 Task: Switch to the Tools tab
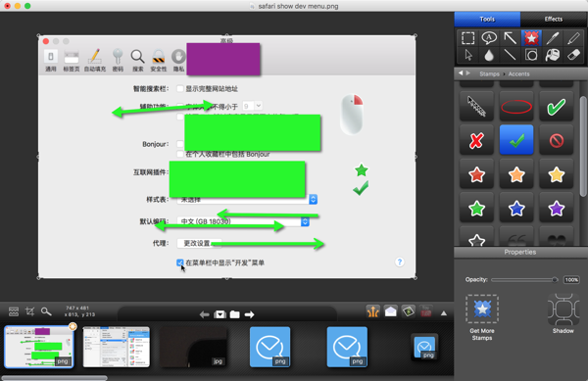(487, 20)
